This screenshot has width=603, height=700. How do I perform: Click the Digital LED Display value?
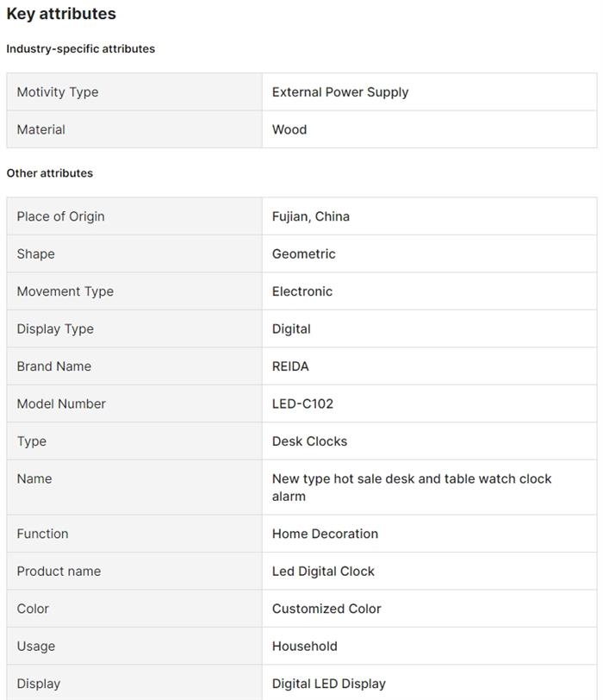(329, 684)
